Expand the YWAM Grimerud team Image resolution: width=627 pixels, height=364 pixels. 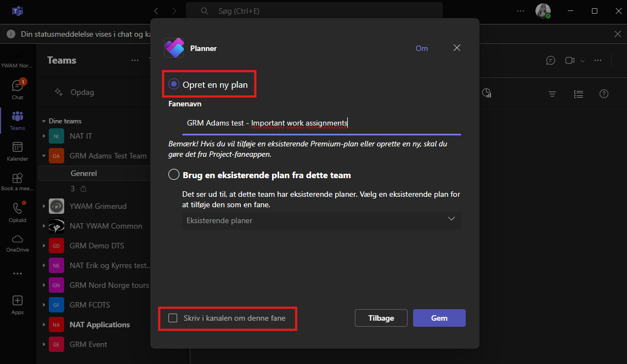(44, 206)
